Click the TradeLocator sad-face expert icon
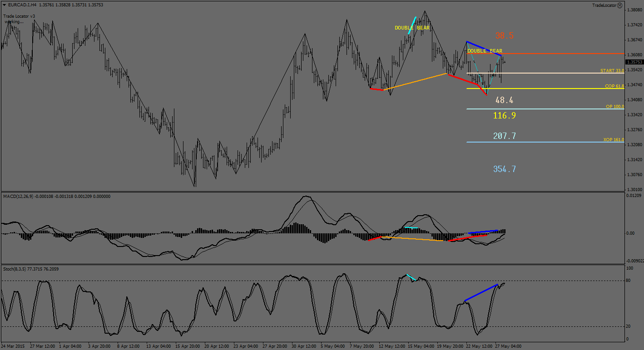 coord(619,5)
